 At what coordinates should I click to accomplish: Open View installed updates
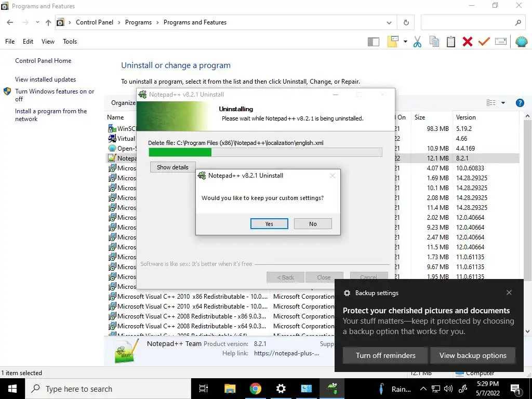coord(46,79)
